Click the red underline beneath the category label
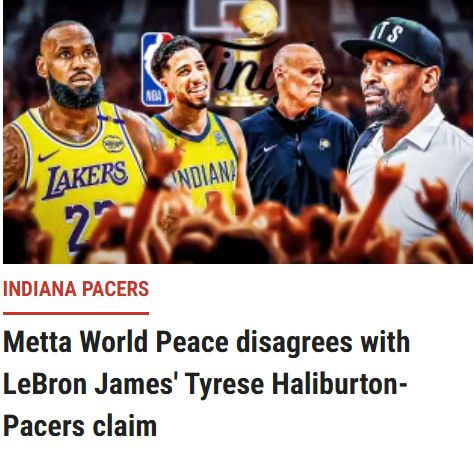 [76, 313]
